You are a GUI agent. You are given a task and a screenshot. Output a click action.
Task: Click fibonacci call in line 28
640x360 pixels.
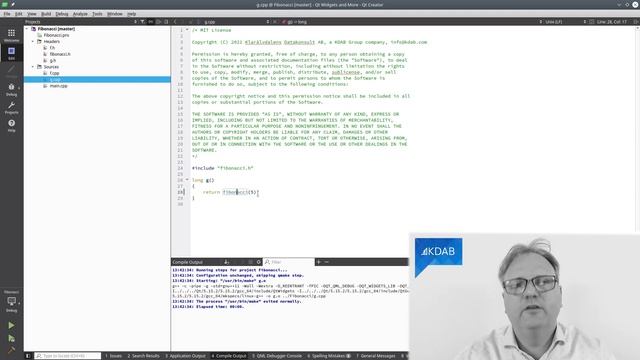235,192
